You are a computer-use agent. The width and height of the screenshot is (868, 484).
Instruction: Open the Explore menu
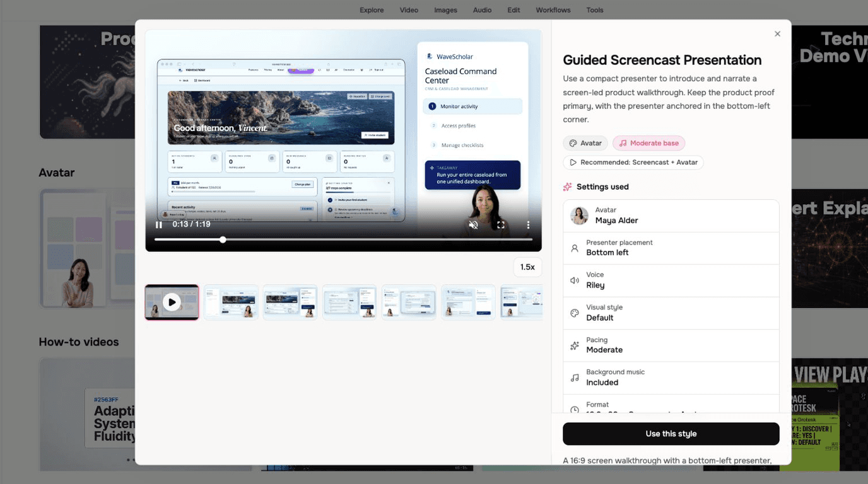click(x=372, y=10)
